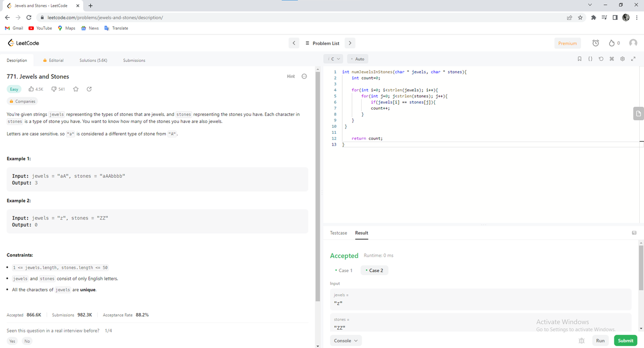Click the jewels input value "z"
644x348 pixels.
click(x=338, y=304)
